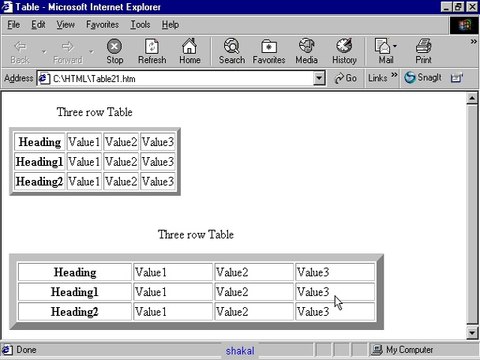Open the Favorites menu
The height and width of the screenshot is (360, 480).
pos(102,25)
